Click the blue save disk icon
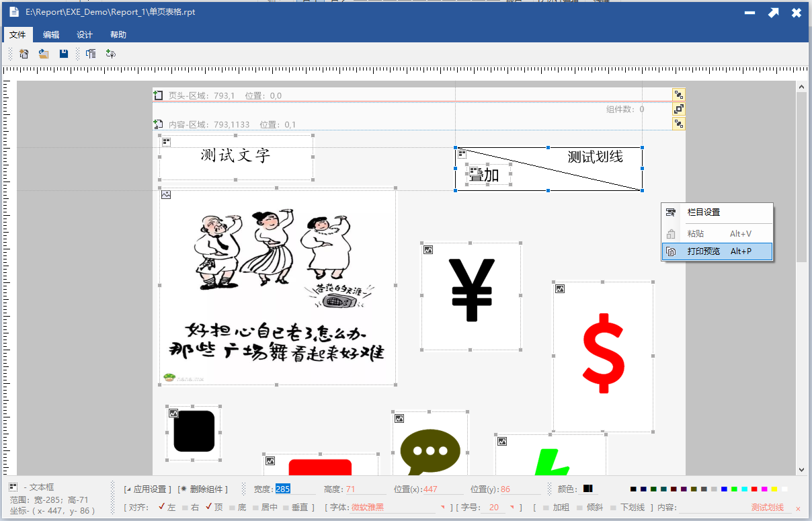The image size is (812, 521). click(x=64, y=54)
